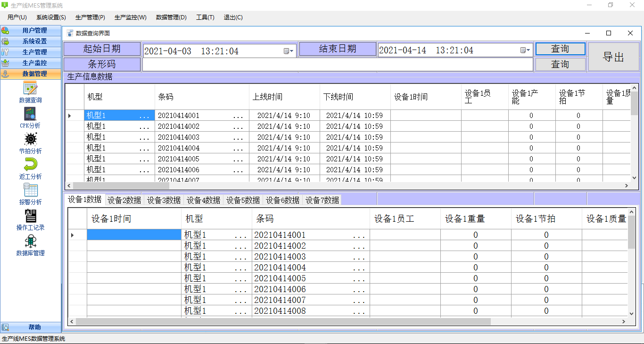Viewport: 644px width, 344px height.
Task: Switch to the 设备4数据 tab
Action: [x=204, y=200]
